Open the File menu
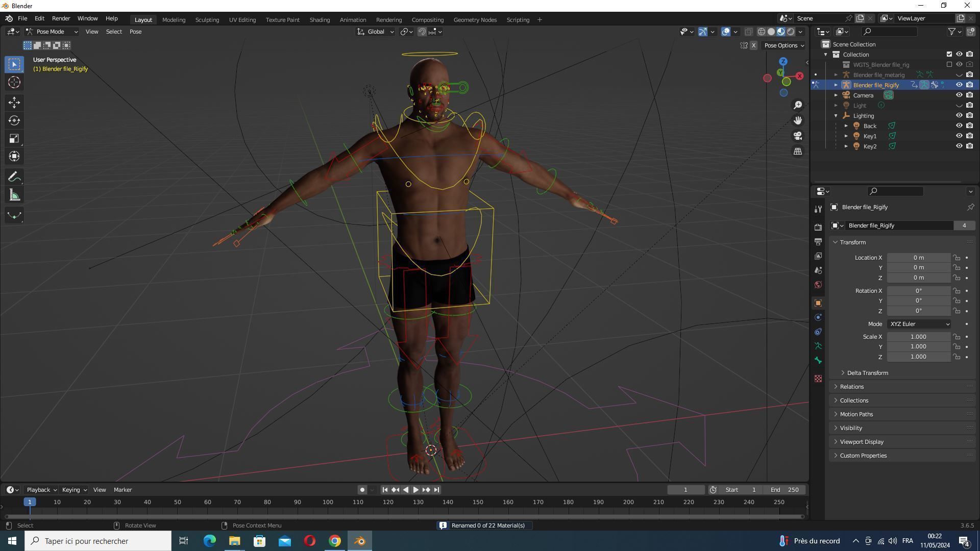 point(22,18)
